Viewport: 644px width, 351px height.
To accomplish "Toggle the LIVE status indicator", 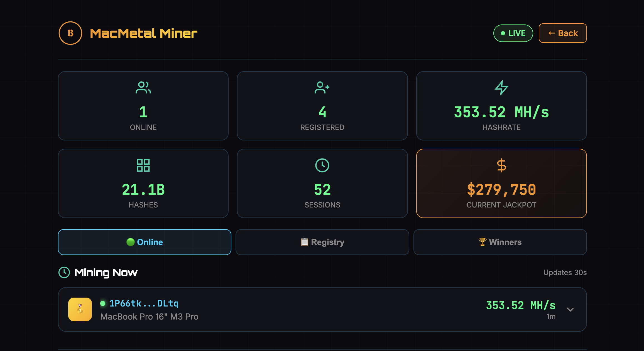I will (513, 33).
